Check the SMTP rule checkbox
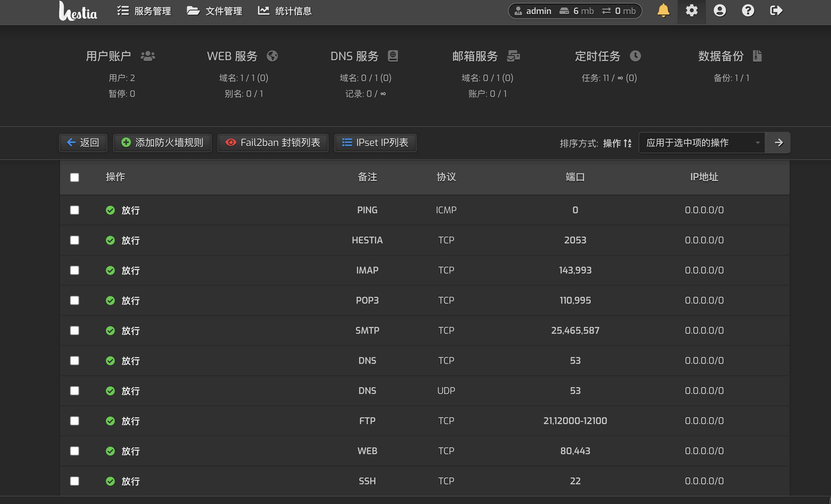The height and width of the screenshot is (504, 831). pyautogui.click(x=74, y=331)
